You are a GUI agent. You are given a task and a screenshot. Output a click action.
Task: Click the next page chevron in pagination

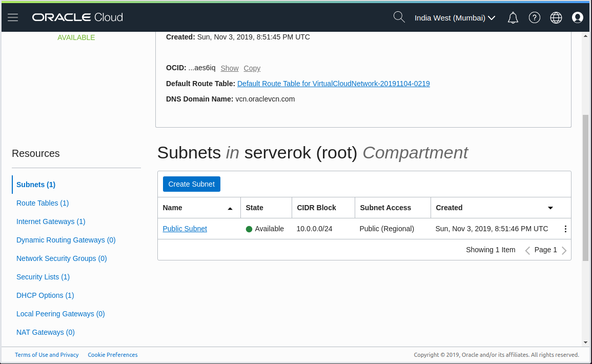tap(564, 250)
